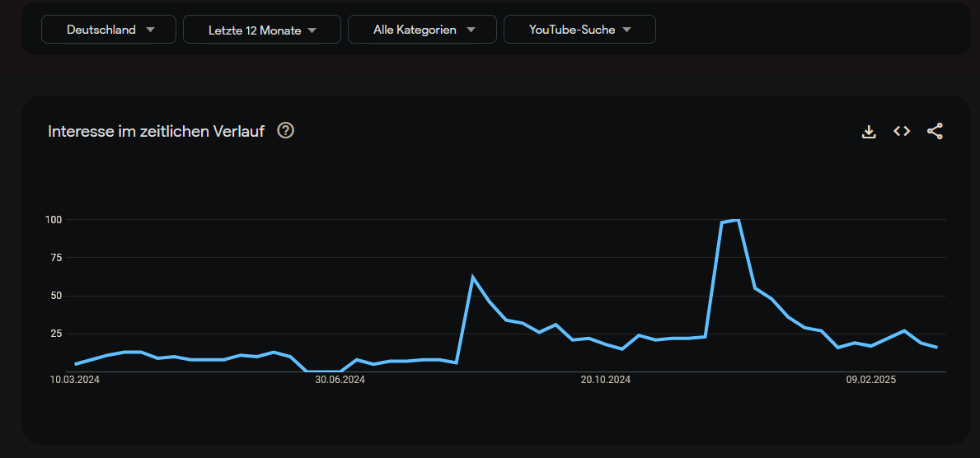Click the smaller peak near value 62
Screen dimensions: 980x458
coord(473,277)
